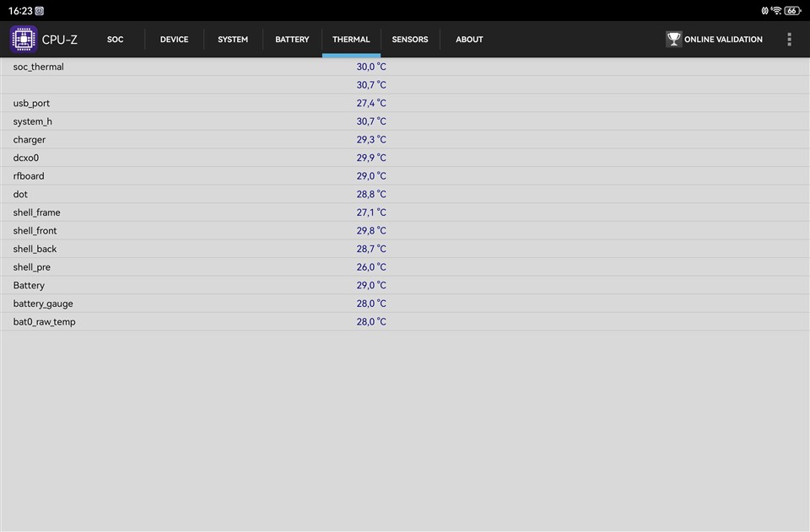The width and height of the screenshot is (810, 532).
Task: Show the BATTERY tab
Action: [x=292, y=40]
